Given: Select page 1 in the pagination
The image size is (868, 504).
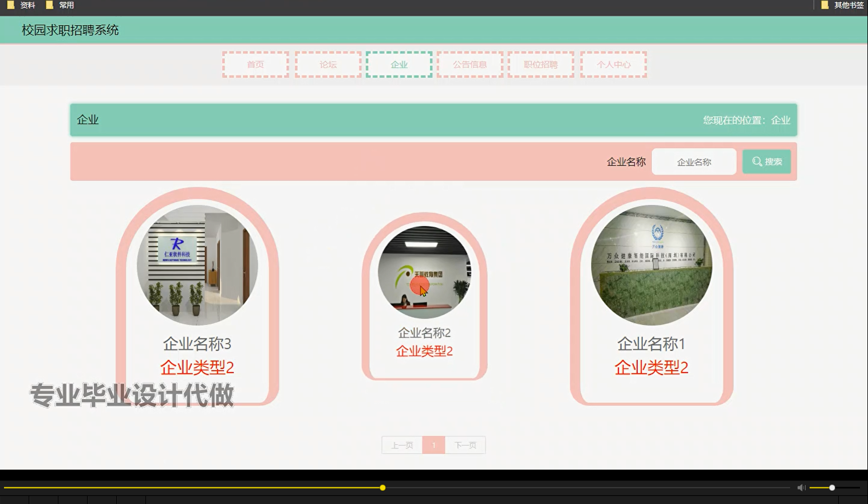Looking at the screenshot, I should (433, 444).
